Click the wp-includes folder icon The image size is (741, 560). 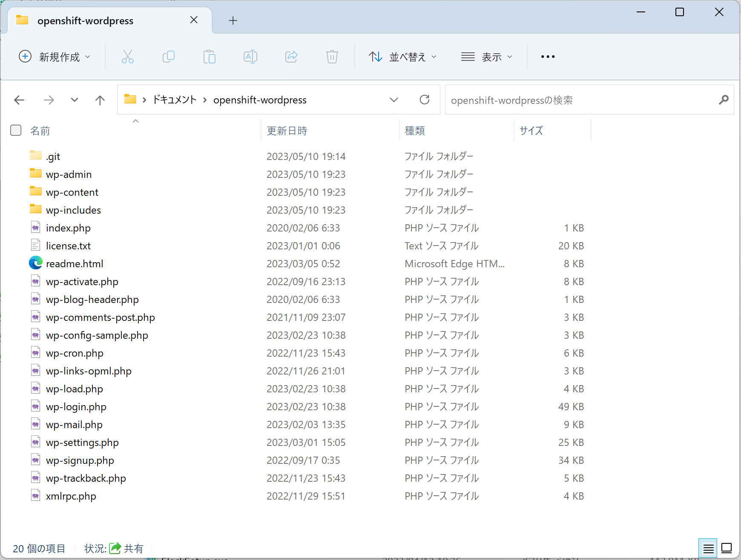(x=36, y=209)
